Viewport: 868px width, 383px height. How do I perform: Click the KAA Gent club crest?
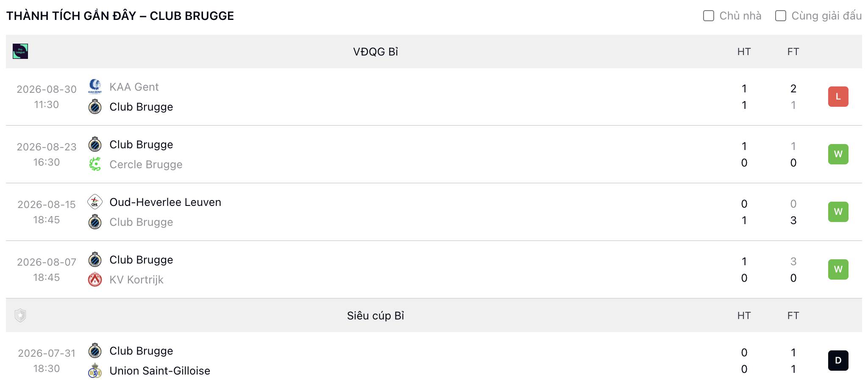point(95,86)
